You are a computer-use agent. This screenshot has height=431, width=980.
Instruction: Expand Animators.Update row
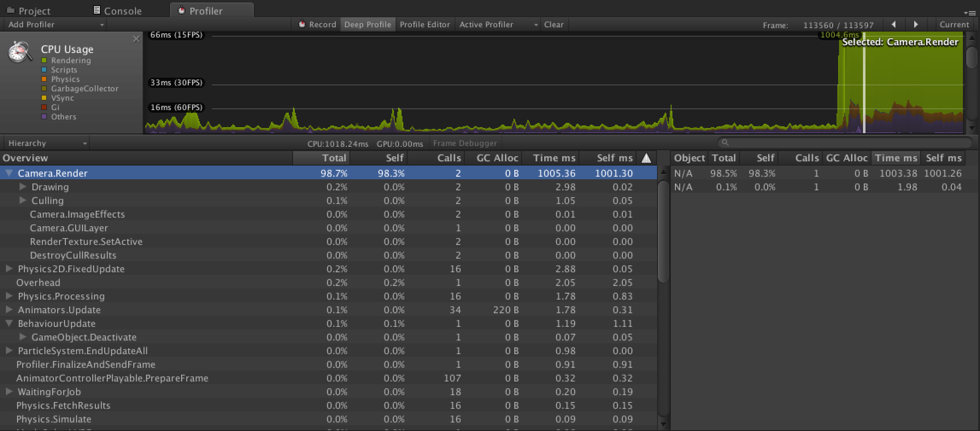pos(9,309)
